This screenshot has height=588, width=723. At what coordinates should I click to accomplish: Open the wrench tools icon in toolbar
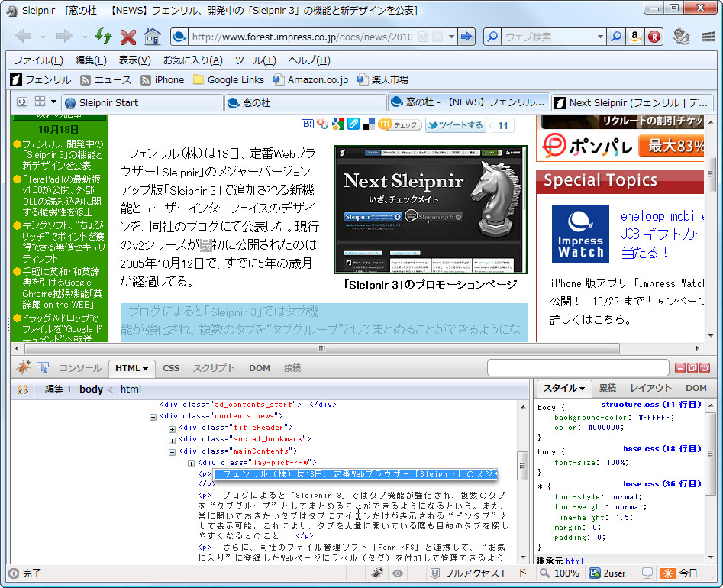(681, 37)
